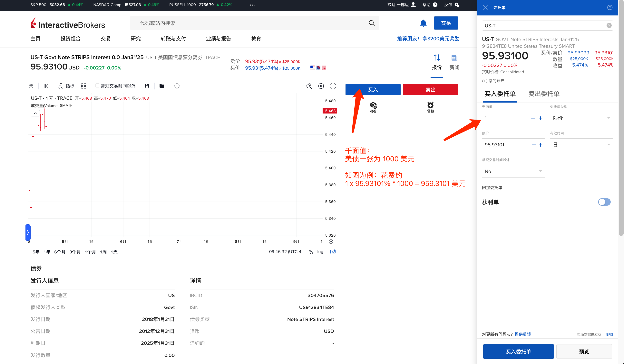Add to watchlist with 观看 icon
Screen dimensions: 624x364
click(373, 107)
